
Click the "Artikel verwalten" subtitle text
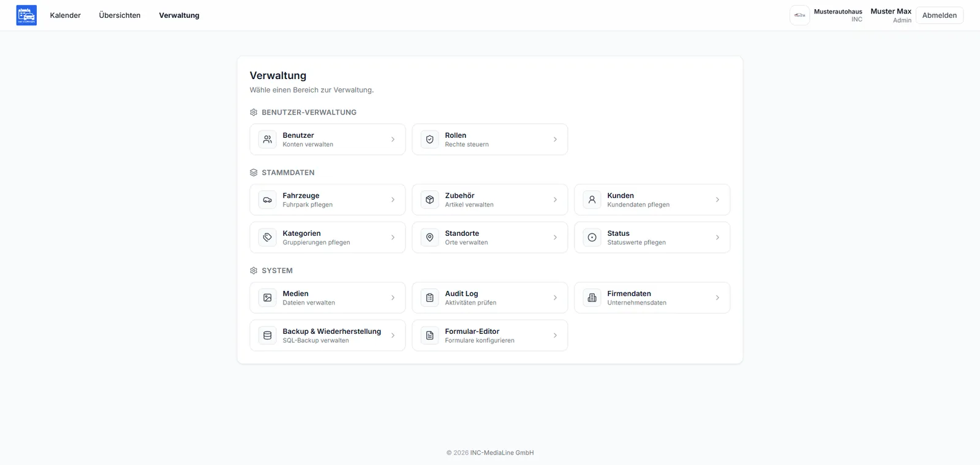tap(469, 205)
